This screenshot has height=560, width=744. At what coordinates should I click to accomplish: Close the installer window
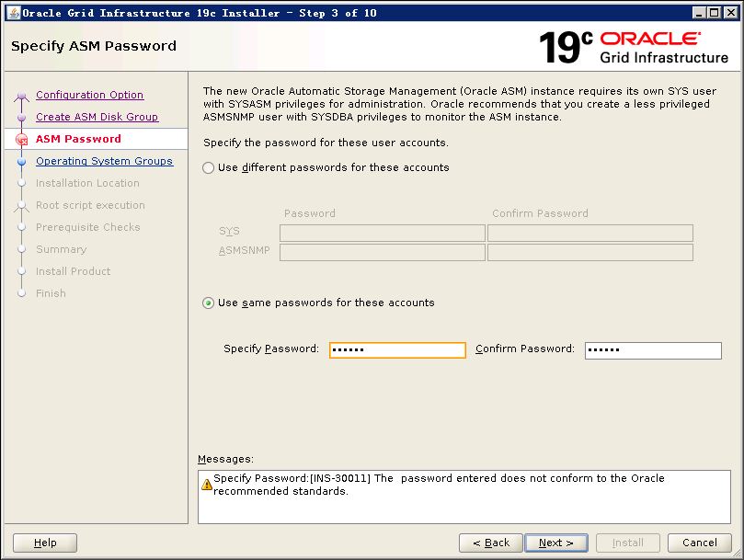731,13
